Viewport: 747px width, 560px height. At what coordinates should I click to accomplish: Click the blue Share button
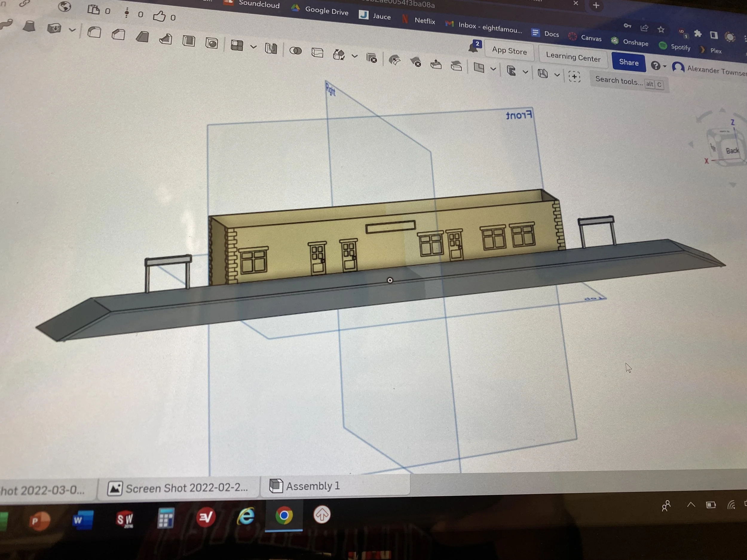pos(628,62)
